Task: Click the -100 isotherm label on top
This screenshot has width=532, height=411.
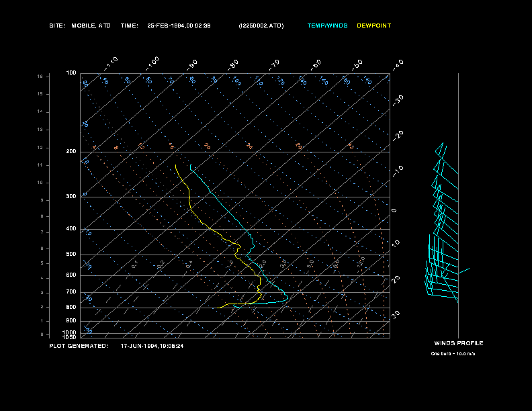Action: pyautogui.click(x=152, y=64)
